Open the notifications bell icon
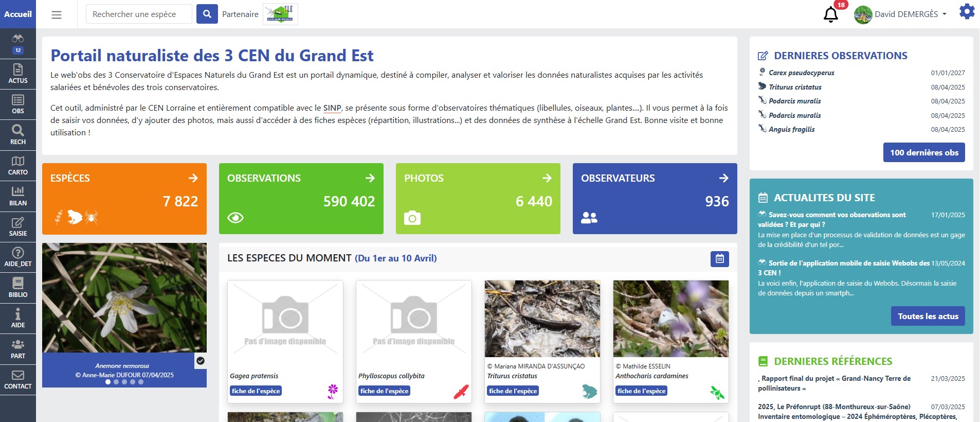This screenshot has height=422, width=980. coord(831,14)
